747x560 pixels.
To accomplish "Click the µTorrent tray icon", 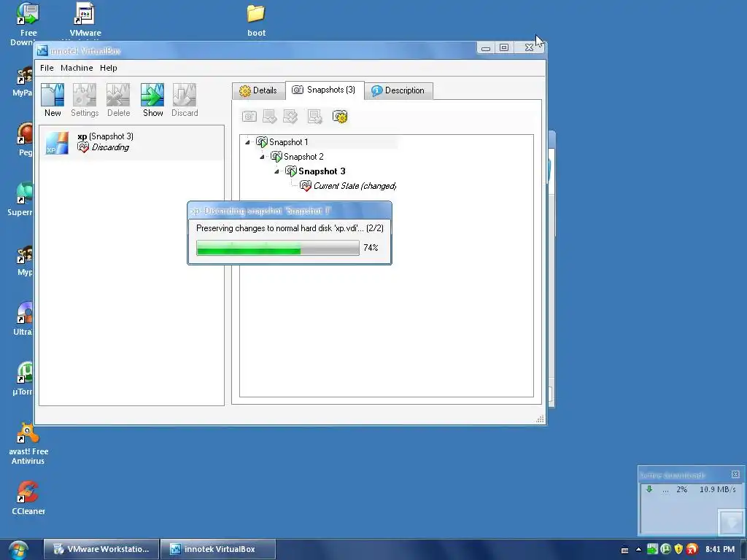I will click(665, 550).
